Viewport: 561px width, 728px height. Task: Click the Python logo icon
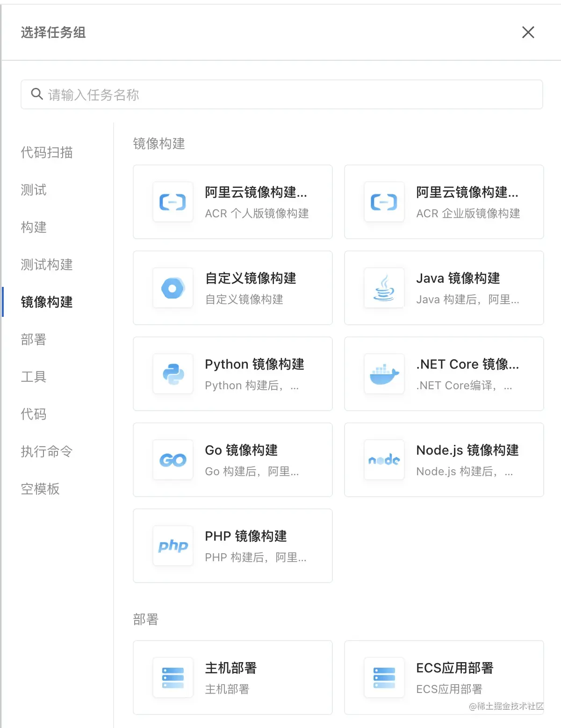pos(173,374)
